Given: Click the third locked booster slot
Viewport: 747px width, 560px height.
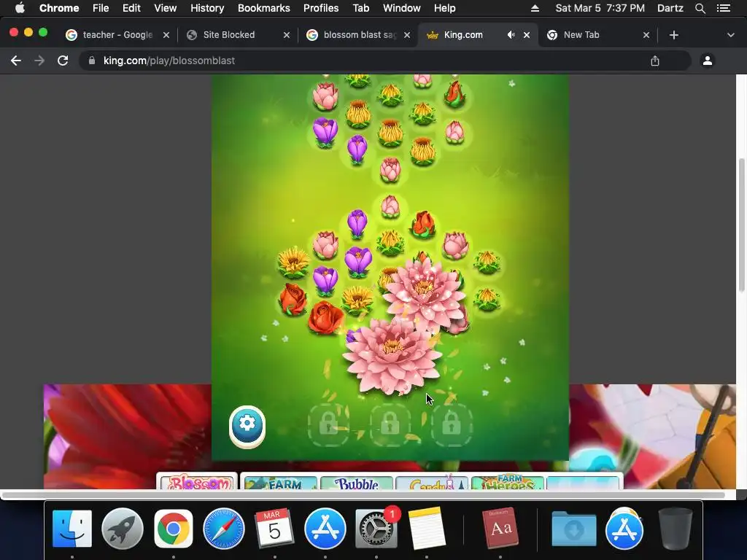Looking at the screenshot, I should coord(451,424).
